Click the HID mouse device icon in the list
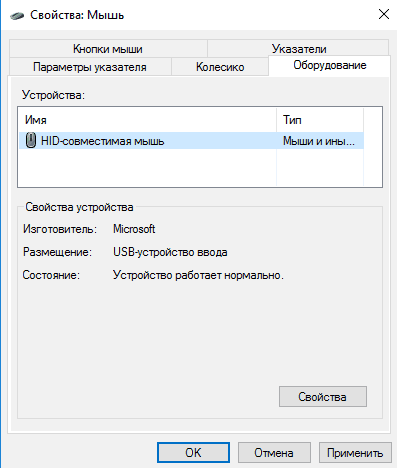This screenshot has width=397, height=468. (x=31, y=140)
